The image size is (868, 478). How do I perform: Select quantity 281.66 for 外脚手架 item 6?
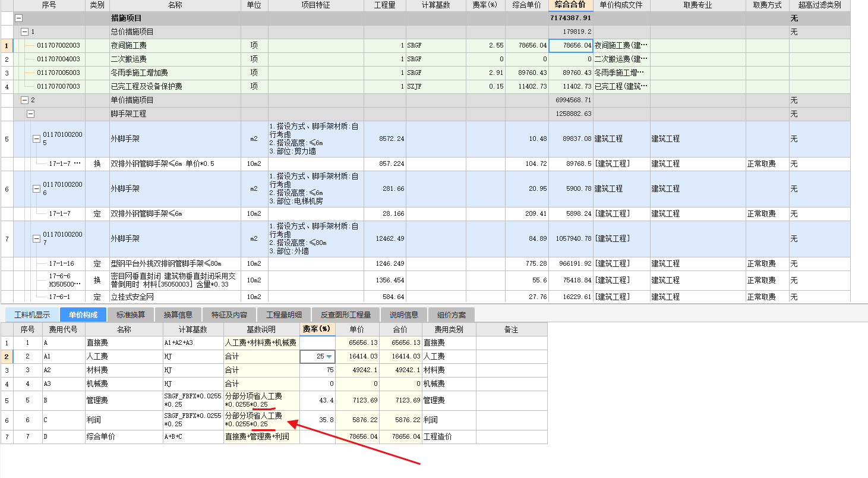click(x=385, y=188)
